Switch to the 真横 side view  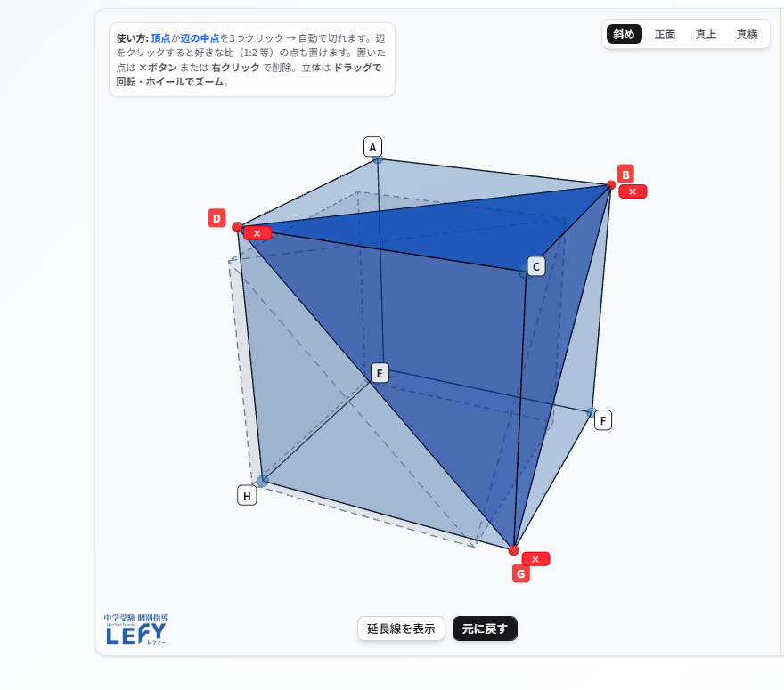(747, 34)
